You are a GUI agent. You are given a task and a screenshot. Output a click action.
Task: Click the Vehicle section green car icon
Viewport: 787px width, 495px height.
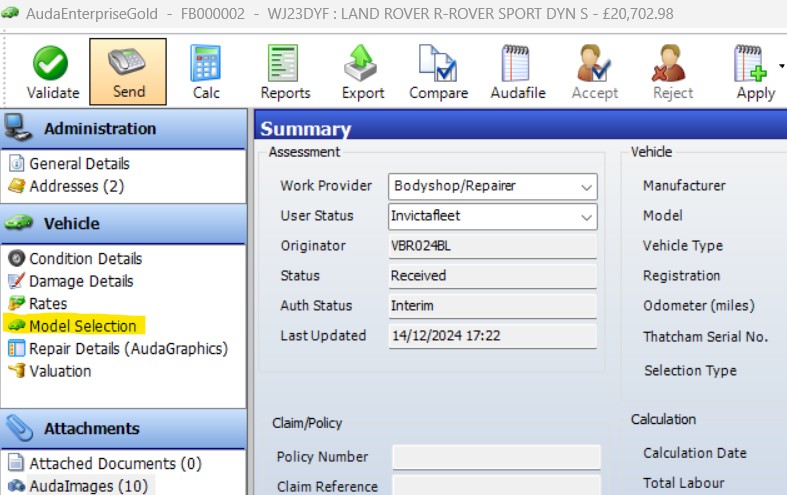point(19,222)
